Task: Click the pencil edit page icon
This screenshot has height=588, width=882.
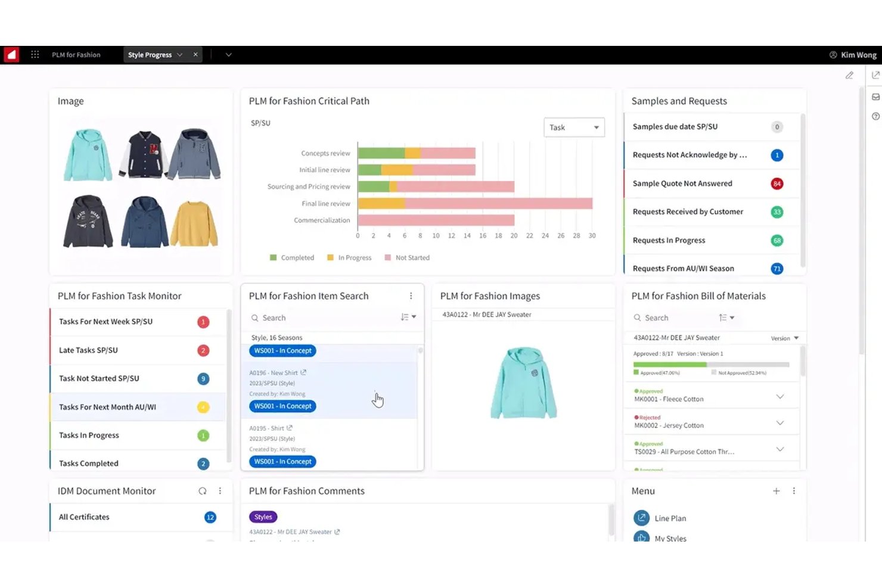Action: pyautogui.click(x=849, y=76)
